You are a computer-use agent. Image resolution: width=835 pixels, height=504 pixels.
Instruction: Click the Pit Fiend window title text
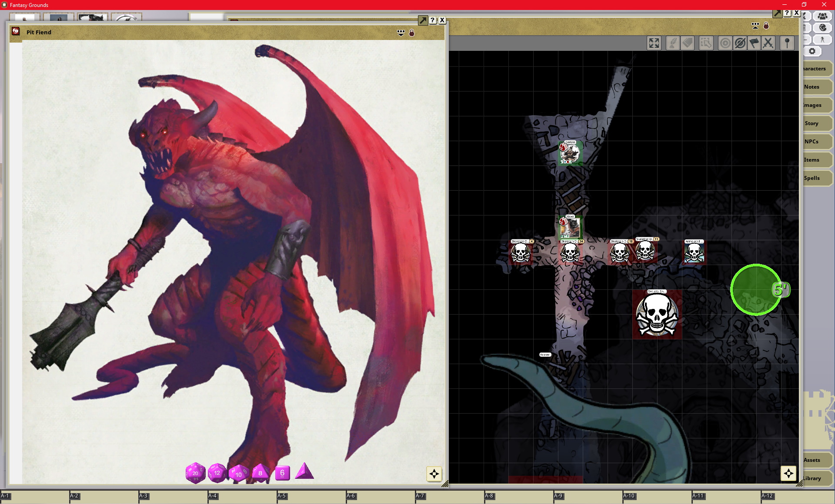39,32
